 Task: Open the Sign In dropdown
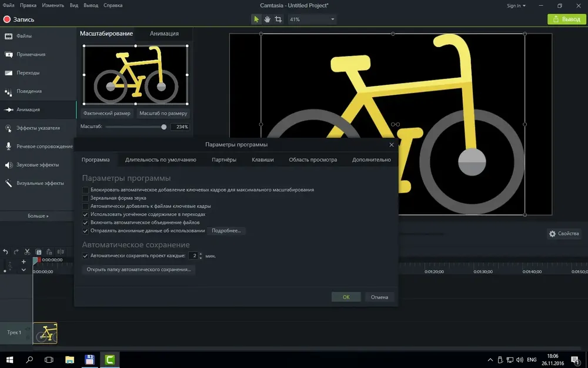[516, 6]
